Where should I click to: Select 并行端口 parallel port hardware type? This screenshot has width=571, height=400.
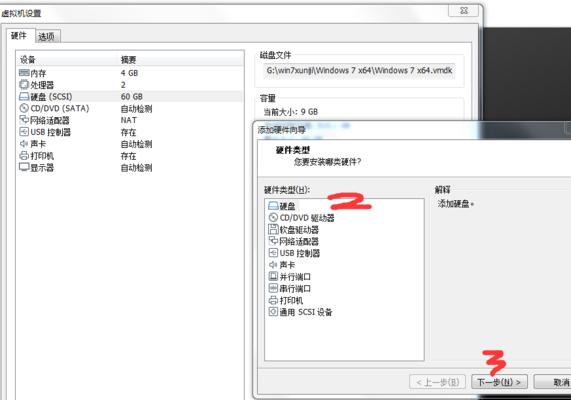tap(290, 277)
